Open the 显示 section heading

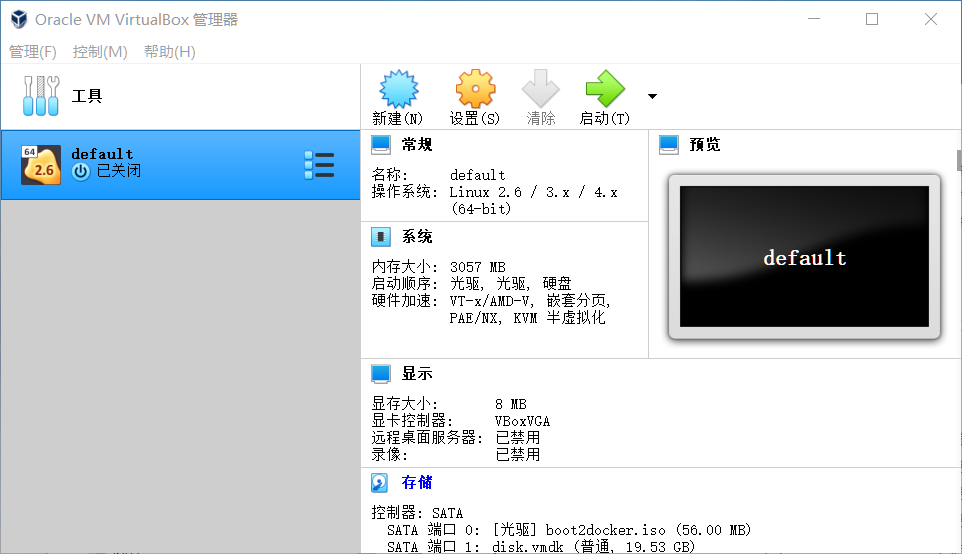(417, 374)
